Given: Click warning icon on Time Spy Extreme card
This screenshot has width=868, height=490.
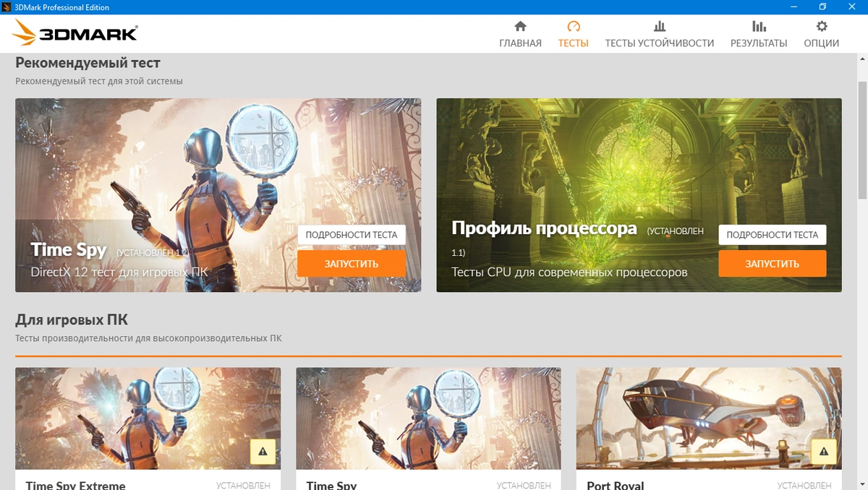Looking at the screenshot, I should tap(263, 452).
